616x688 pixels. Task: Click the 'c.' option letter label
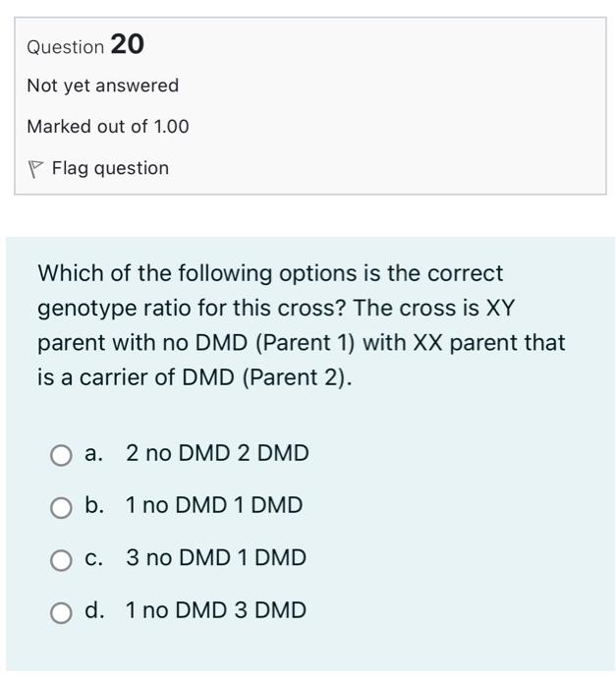[x=94, y=557]
